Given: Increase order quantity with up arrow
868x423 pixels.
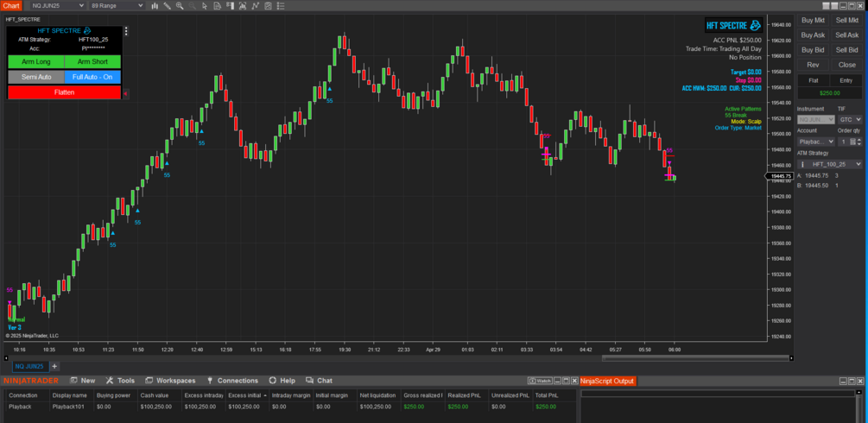Looking at the screenshot, I should pos(859,140).
